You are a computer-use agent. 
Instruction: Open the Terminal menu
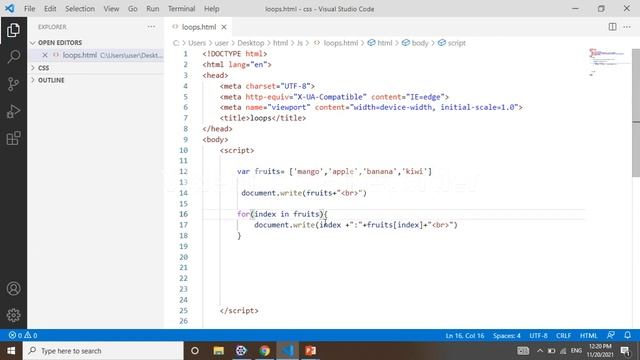click(182, 9)
